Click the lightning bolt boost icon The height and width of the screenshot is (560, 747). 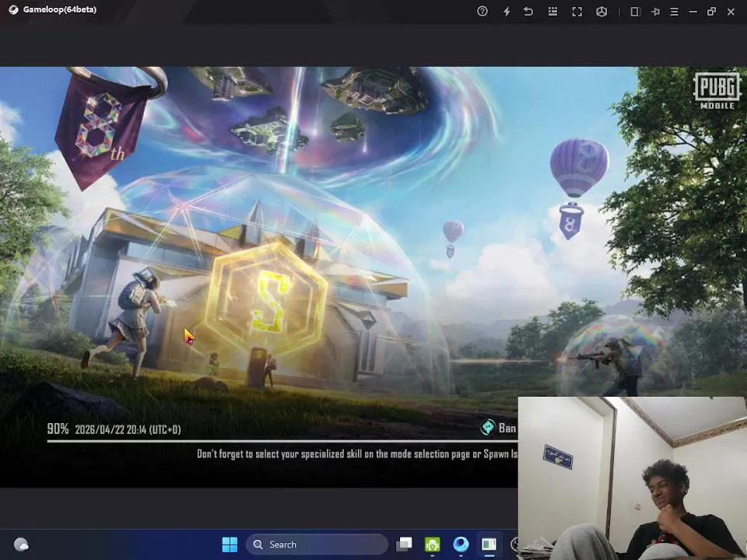507,12
